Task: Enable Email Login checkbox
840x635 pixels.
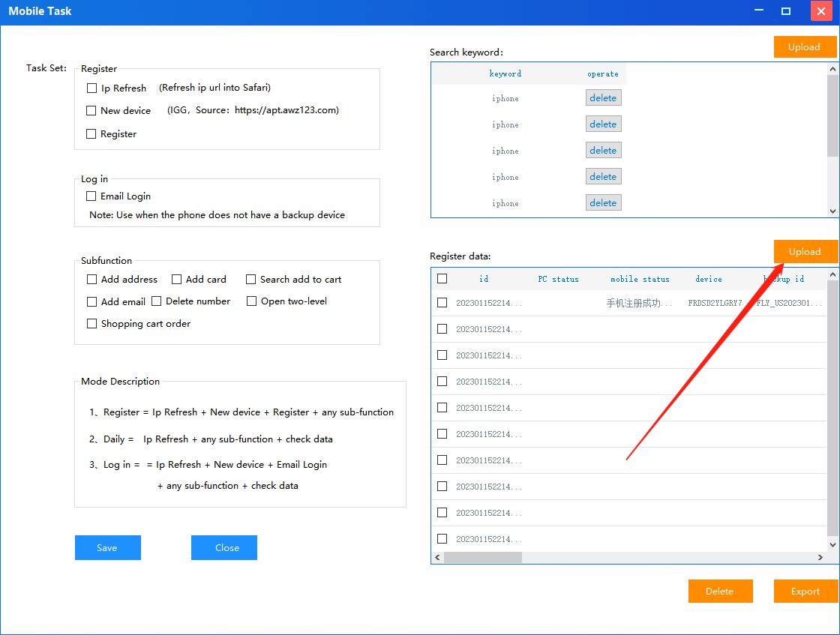Action: tap(91, 196)
